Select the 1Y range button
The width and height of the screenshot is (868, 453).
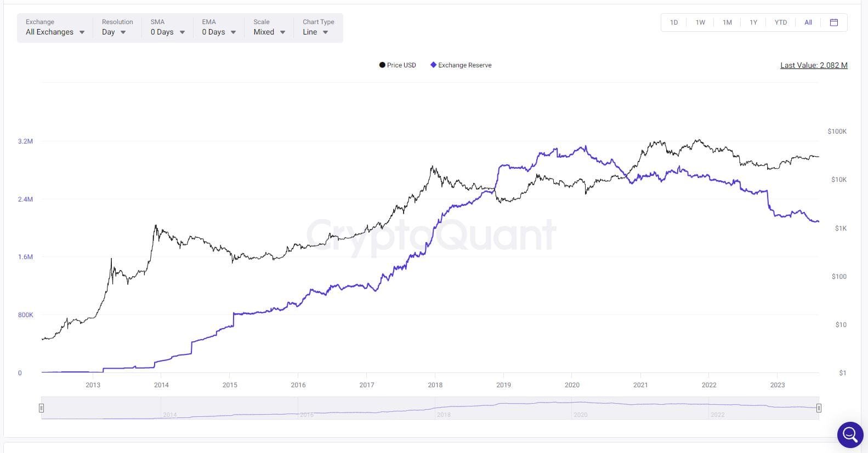[x=753, y=22]
